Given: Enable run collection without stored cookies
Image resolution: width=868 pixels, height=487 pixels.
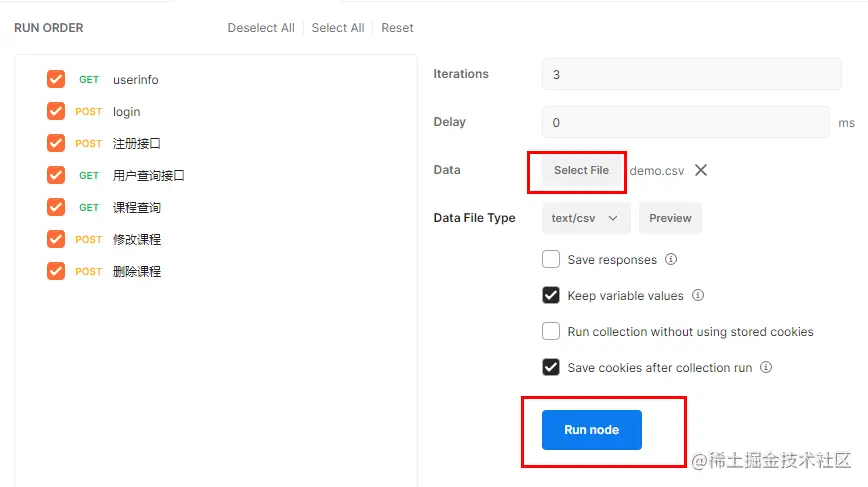Looking at the screenshot, I should (551, 332).
